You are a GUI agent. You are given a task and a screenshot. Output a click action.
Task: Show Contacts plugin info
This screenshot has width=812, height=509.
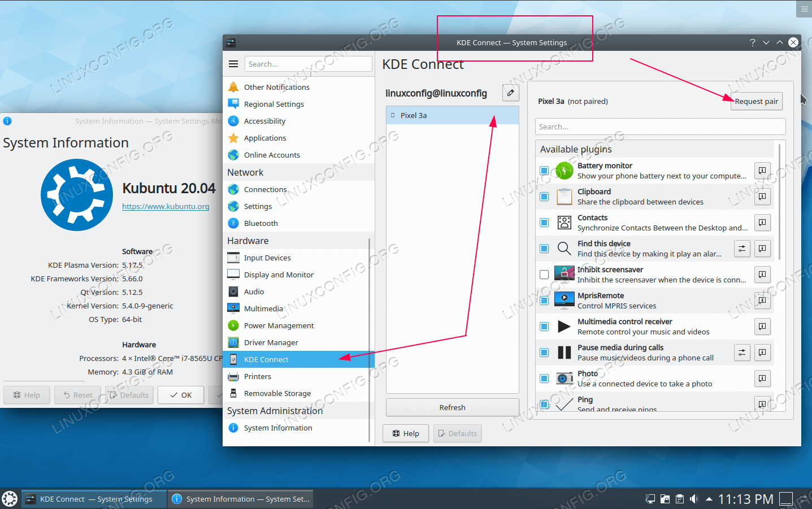coord(762,222)
